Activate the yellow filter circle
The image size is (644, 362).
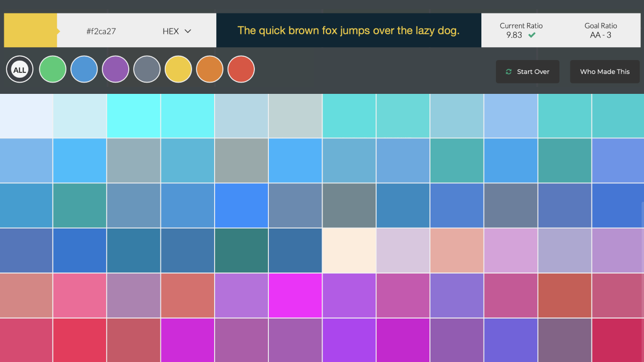pos(178,69)
